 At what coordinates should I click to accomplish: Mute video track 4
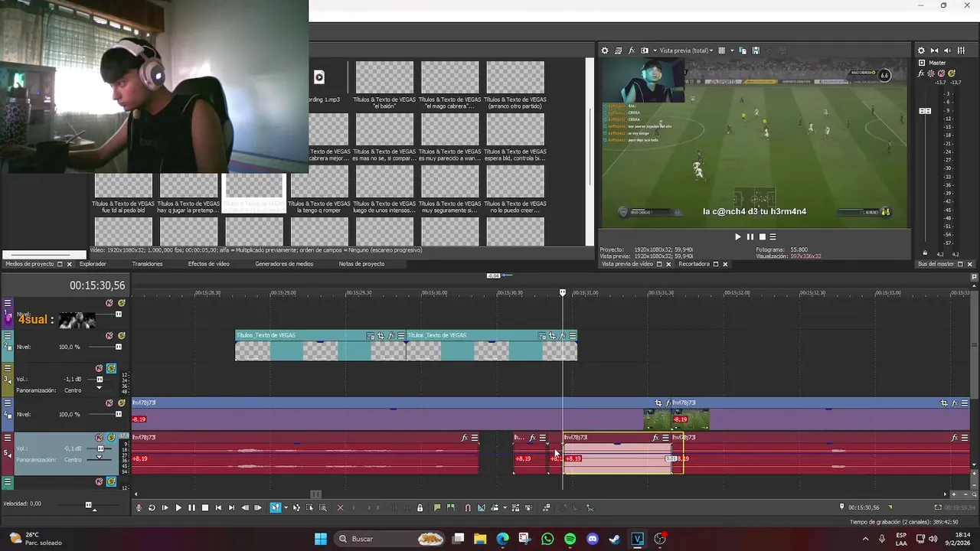click(109, 403)
